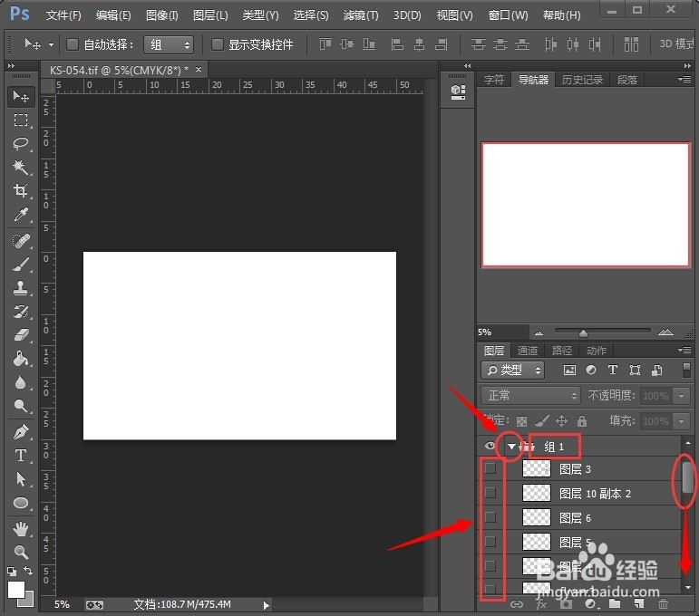Open the 类型 layer filter dropdown
Image resolution: width=699 pixels, height=616 pixels.
coord(512,371)
